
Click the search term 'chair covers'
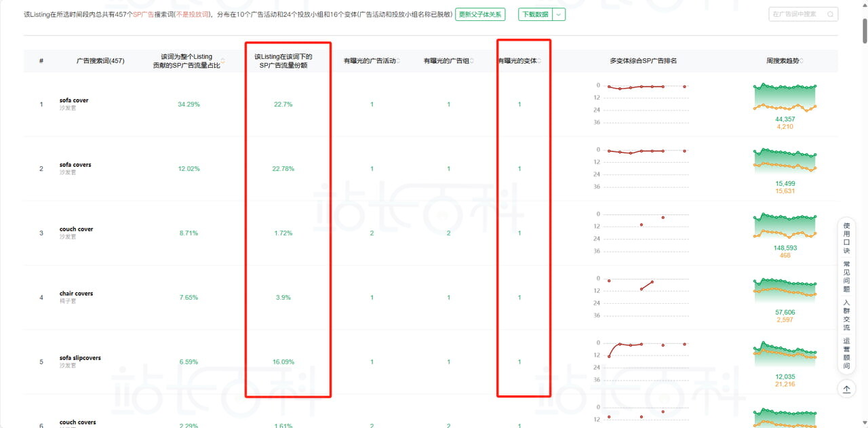coord(77,294)
